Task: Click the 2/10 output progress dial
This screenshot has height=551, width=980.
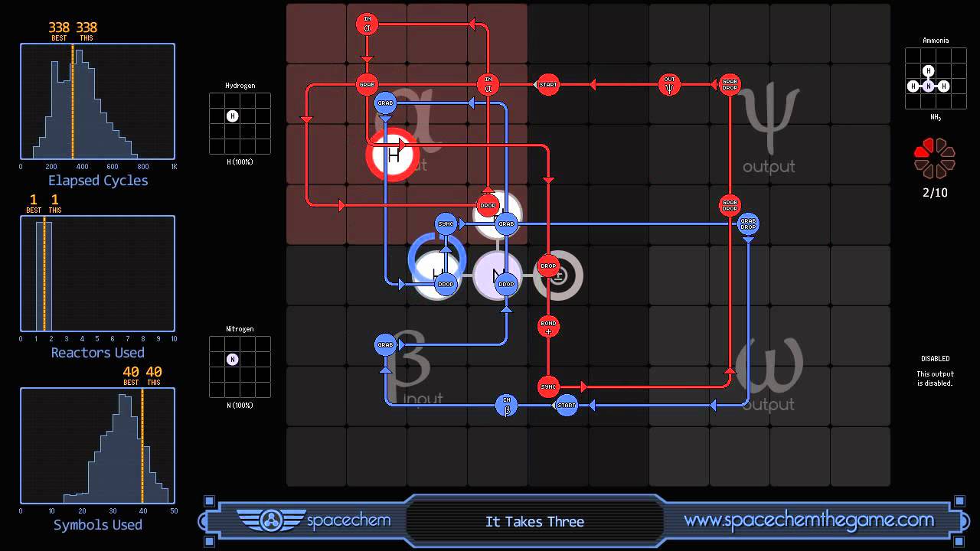Action: pyautogui.click(x=935, y=158)
